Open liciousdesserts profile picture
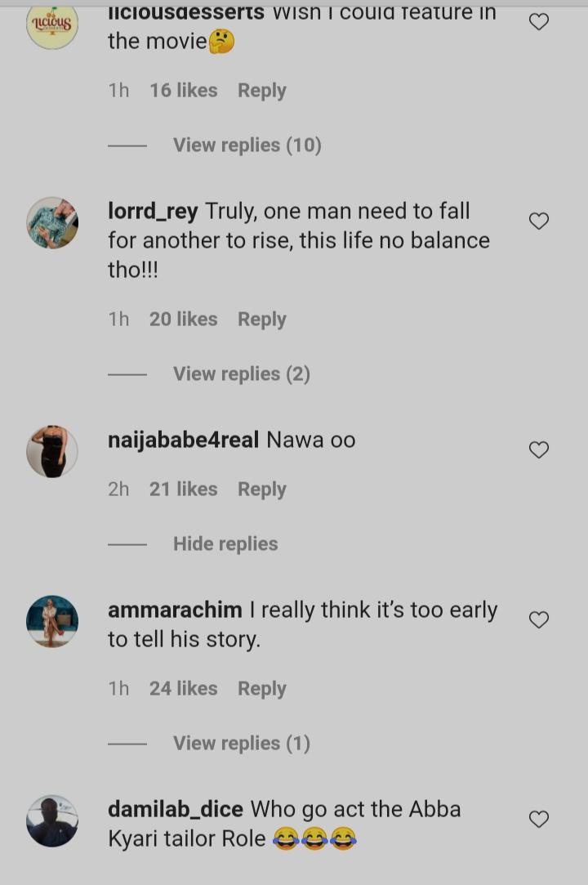The height and width of the screenshot is (885, 588). click(x=52, y=24)
